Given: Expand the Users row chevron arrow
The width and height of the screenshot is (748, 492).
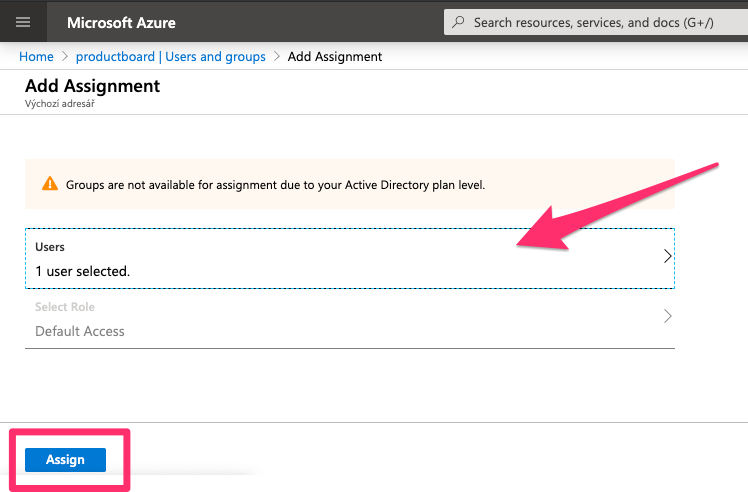Looking at the screenshot, I should tap(667, 256).
